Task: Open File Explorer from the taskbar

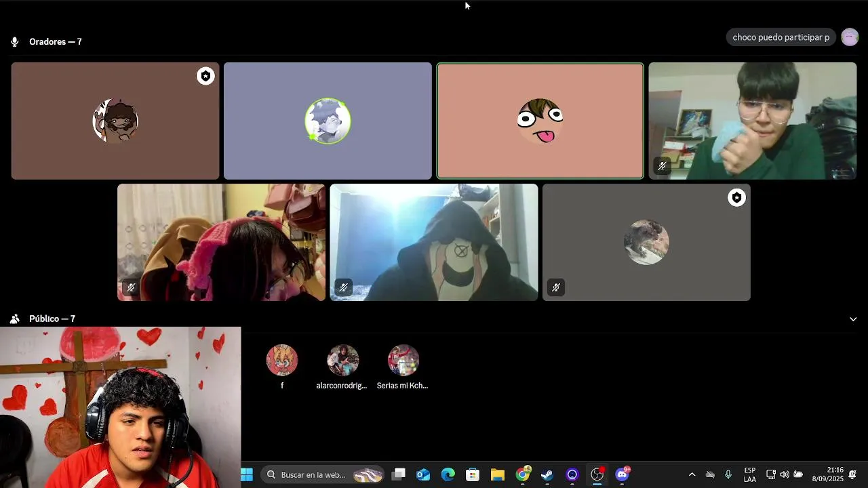Action: pos(498,475)
